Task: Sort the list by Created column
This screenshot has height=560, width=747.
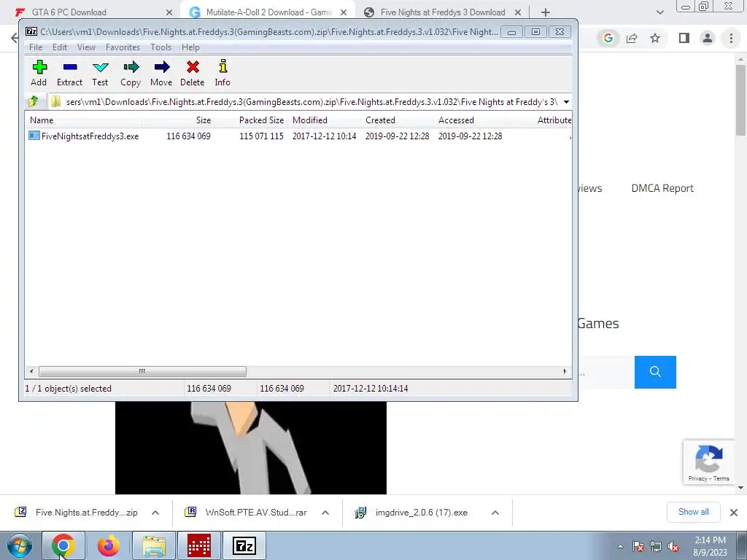Action: 397,120
